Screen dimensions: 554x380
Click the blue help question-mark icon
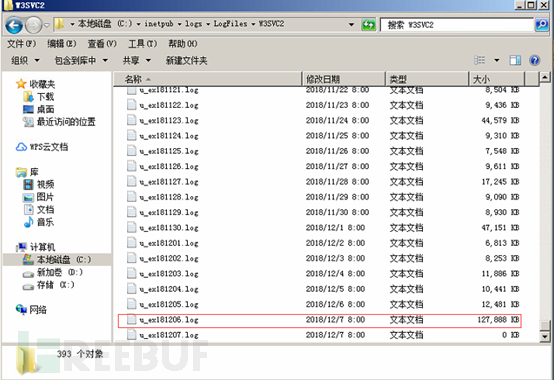click(535, 60)
